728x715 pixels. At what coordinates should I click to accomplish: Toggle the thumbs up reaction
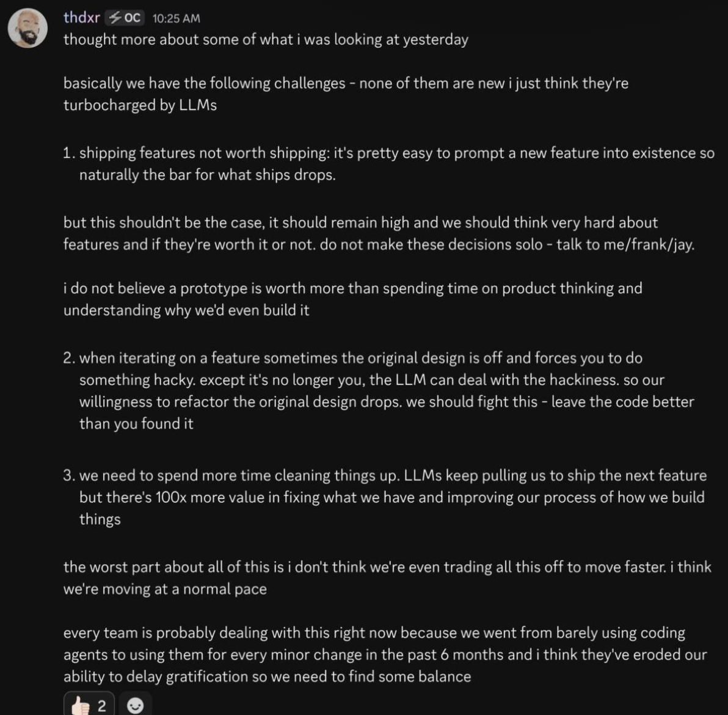[x=89, y=706]
